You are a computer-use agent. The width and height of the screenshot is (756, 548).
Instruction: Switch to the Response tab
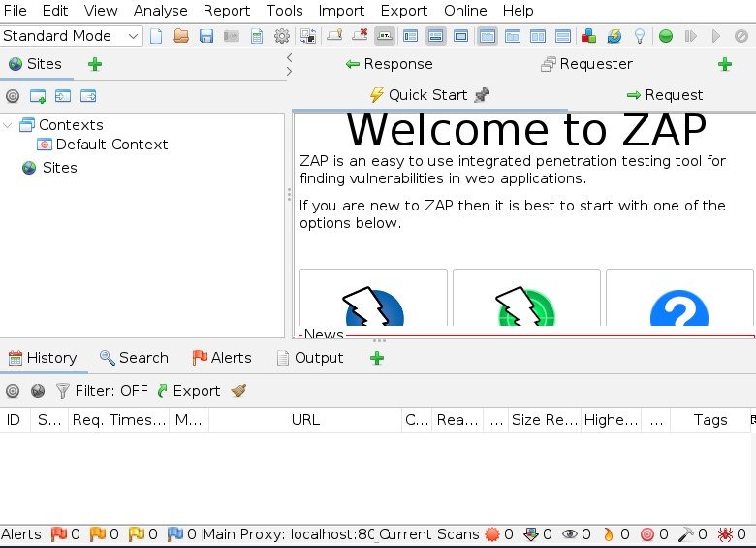pos(389,64)
